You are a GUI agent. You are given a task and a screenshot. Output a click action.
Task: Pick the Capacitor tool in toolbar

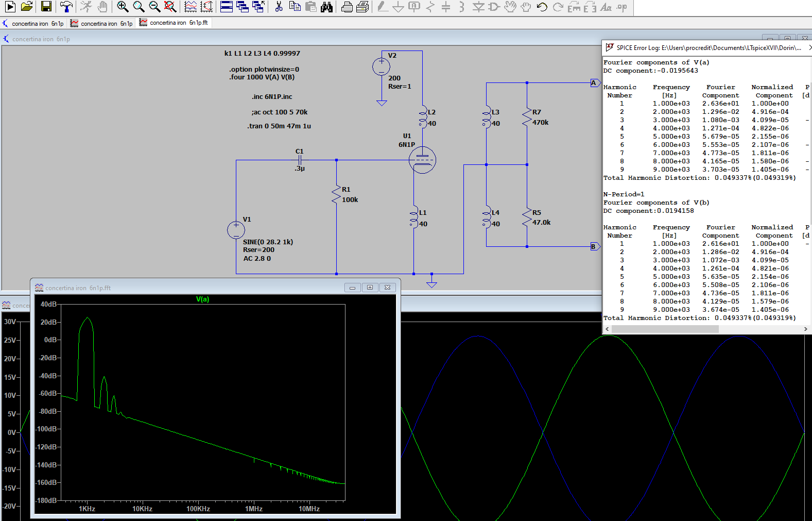[446, 7]
